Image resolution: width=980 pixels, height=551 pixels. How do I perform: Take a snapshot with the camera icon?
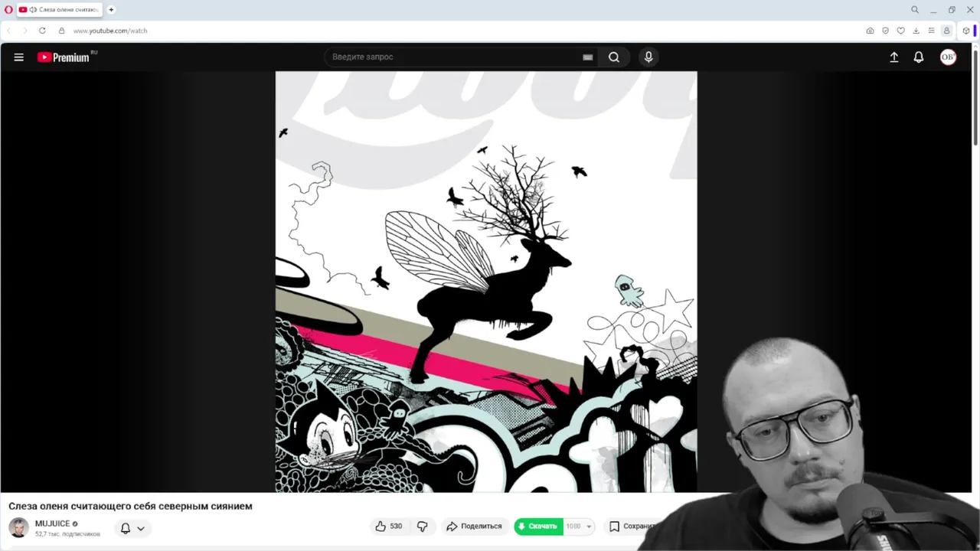coord(870,31)
